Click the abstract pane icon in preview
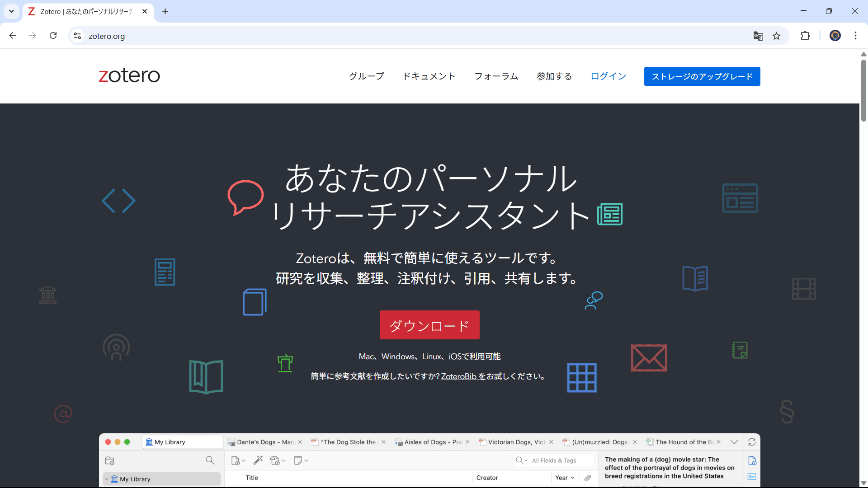The width and height of the screenshot is (868, 488). [x=752, y=477]
